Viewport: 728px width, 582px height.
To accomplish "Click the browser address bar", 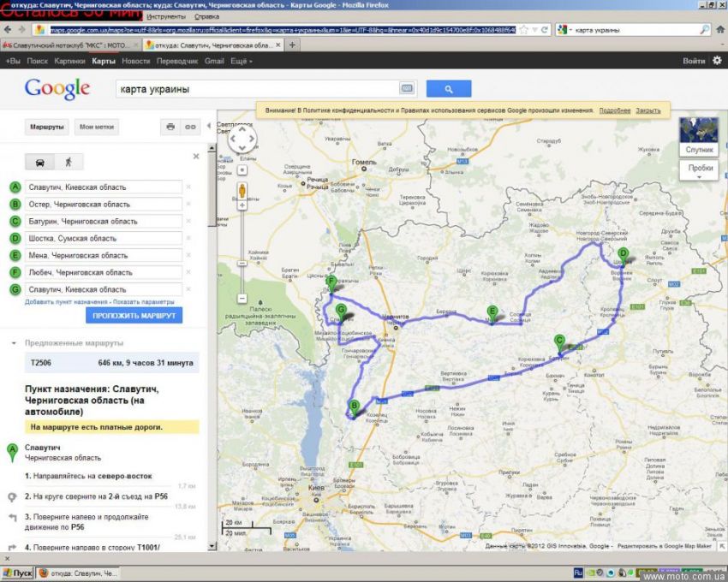I will [283, 30].
